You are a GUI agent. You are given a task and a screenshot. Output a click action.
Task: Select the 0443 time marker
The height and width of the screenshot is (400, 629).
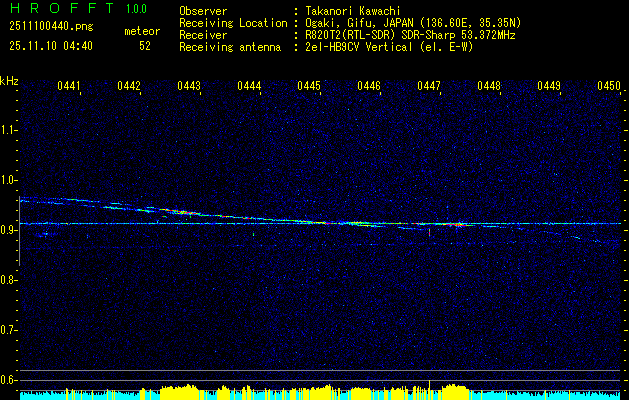point(189,87)
